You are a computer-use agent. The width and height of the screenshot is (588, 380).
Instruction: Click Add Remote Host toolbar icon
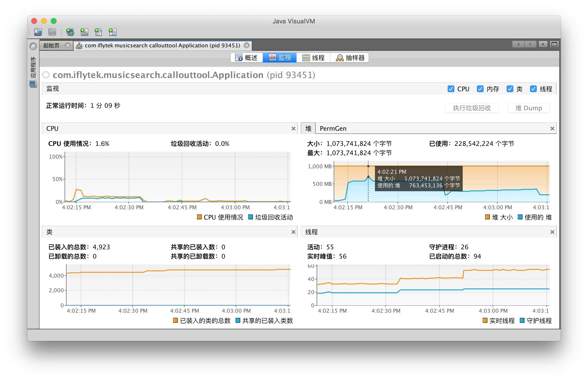pos(70,32)
